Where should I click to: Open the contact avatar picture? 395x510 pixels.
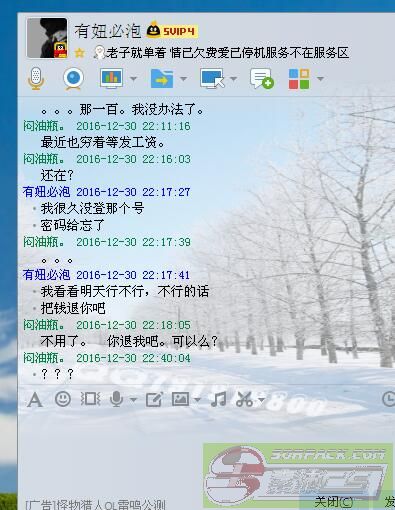click(47, 38)
